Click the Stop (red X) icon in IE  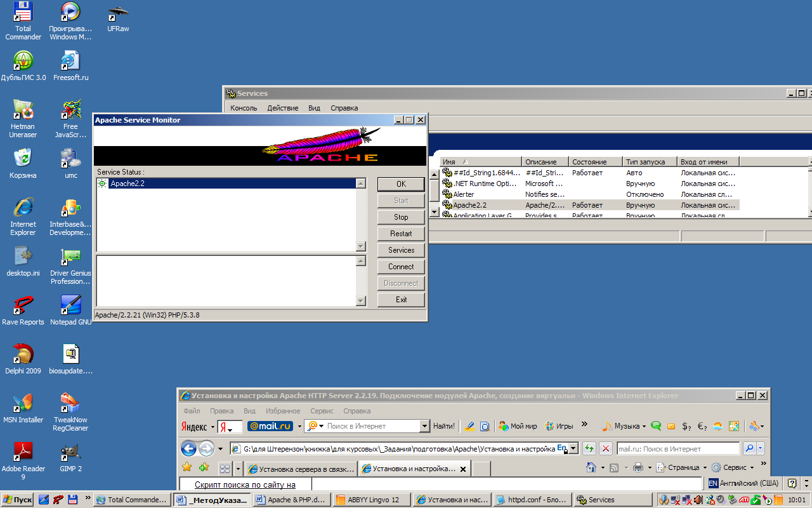606,448
